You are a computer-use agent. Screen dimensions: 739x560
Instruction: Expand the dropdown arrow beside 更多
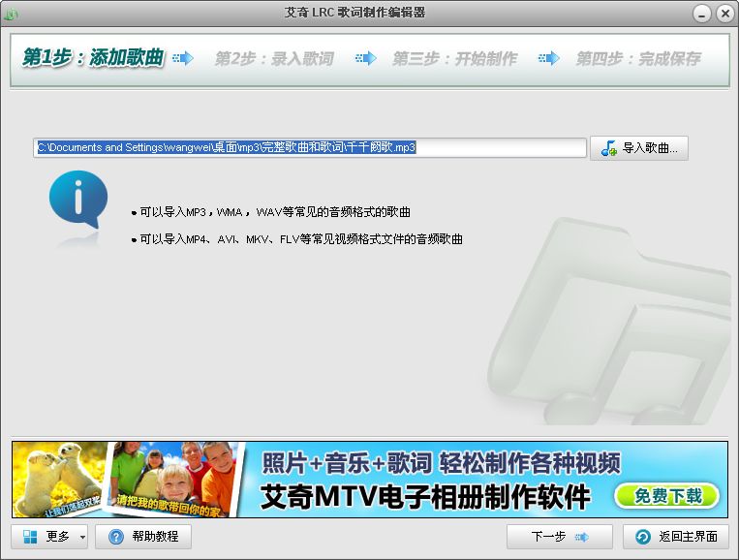pos(83,537)
